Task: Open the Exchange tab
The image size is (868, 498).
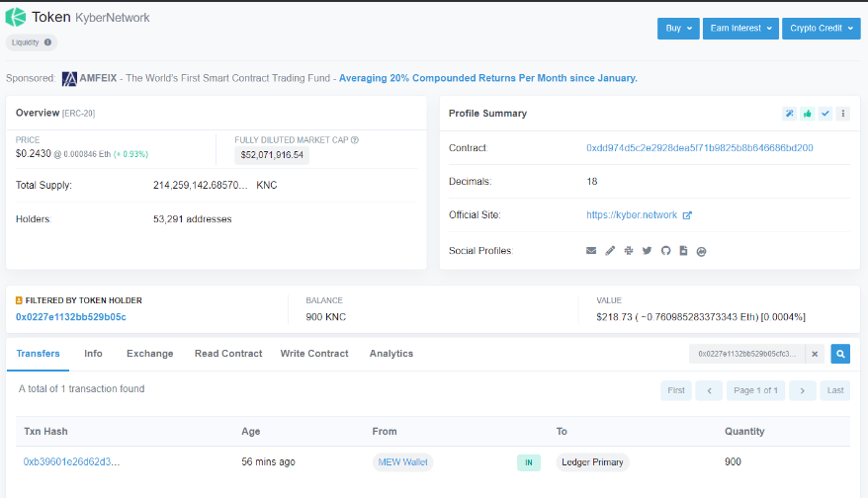Action: (x=149, y=354)
